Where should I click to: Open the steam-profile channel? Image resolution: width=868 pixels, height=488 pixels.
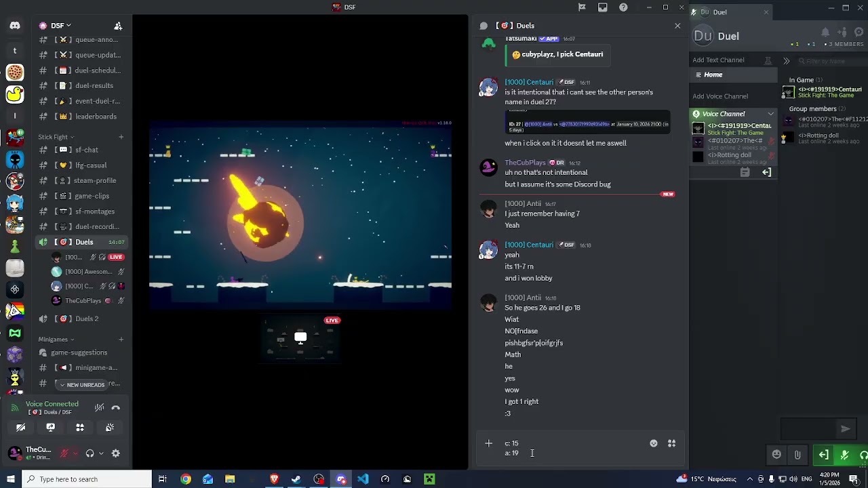(81, 181)
